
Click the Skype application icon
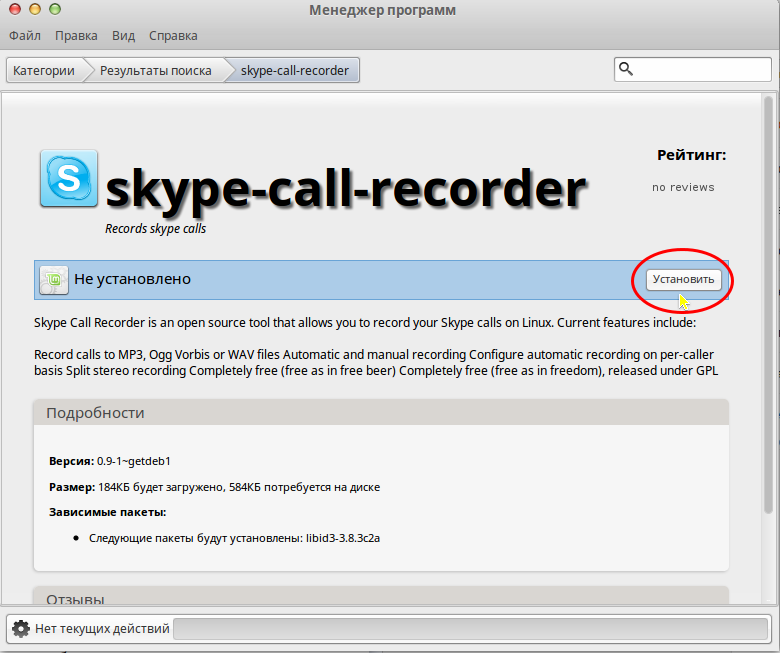[69, 178]
